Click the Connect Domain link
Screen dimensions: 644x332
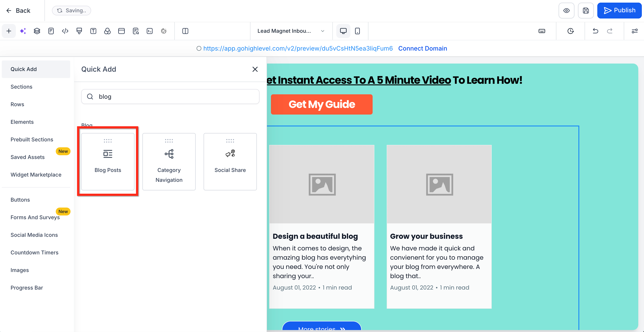tap(423, 48)
